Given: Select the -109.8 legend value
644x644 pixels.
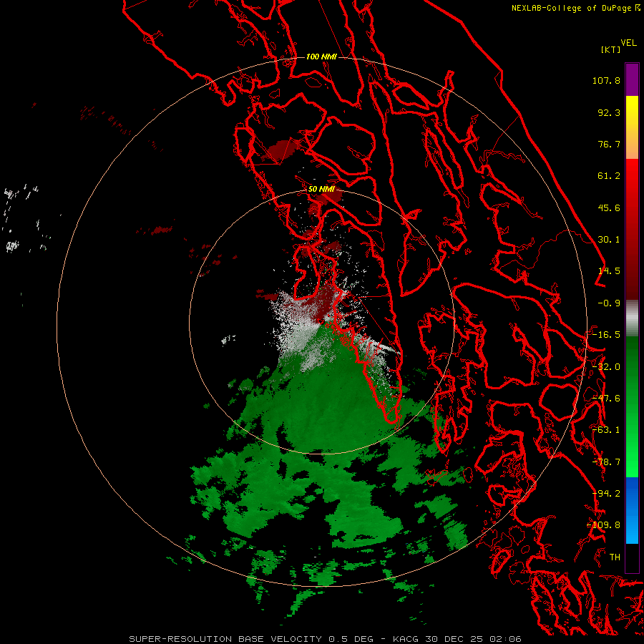Looking at the screenshot, I should pyautogui.click(x=603, y=525).
